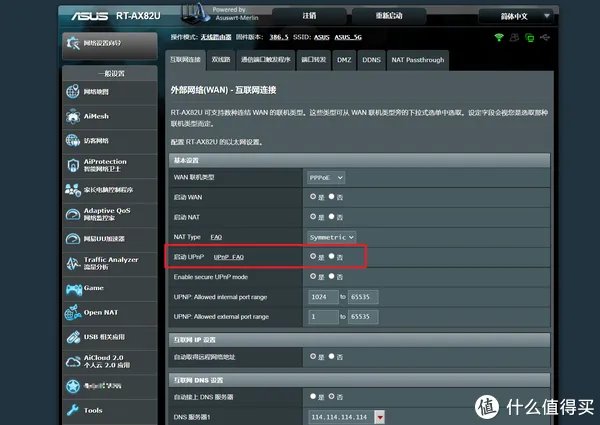
Task: Open the AiProtection shield icon
Action: [x=73, y=165]
